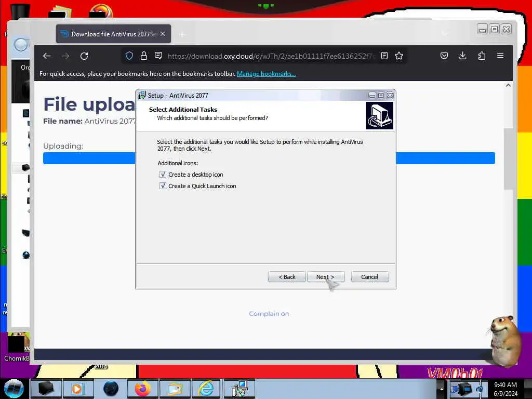532x399 pixels.
Task: Click the oxy.cloud URL address field
Action: point(271,56)
